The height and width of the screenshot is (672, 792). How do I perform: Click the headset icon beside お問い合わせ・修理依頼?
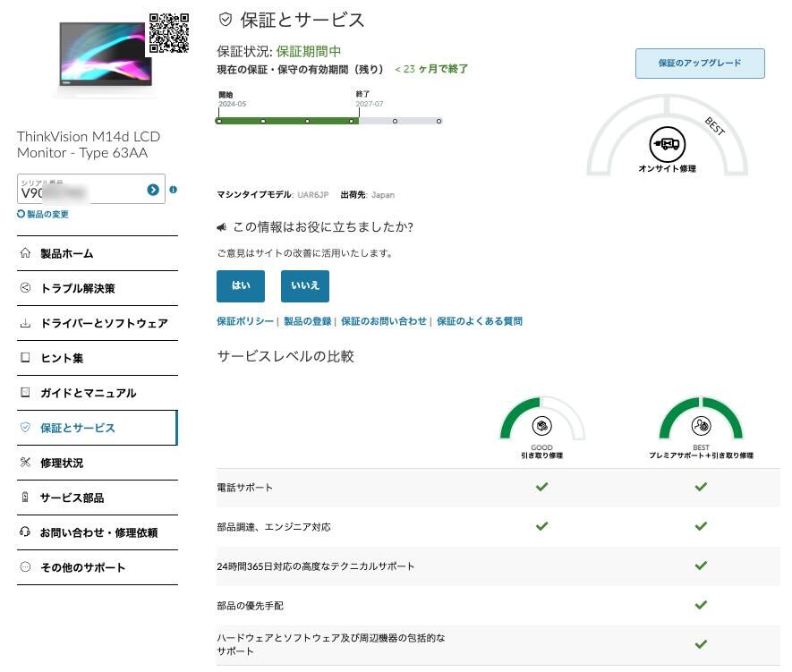[x=25, y=532]
